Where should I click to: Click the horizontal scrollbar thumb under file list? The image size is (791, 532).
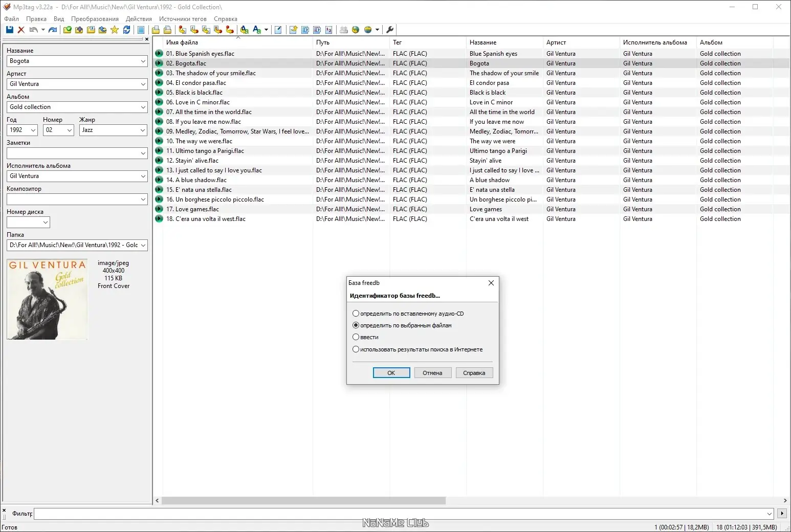(303, 501)
